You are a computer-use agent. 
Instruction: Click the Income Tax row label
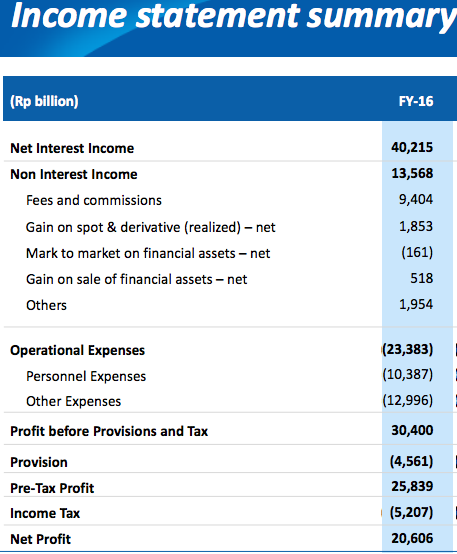45,513
